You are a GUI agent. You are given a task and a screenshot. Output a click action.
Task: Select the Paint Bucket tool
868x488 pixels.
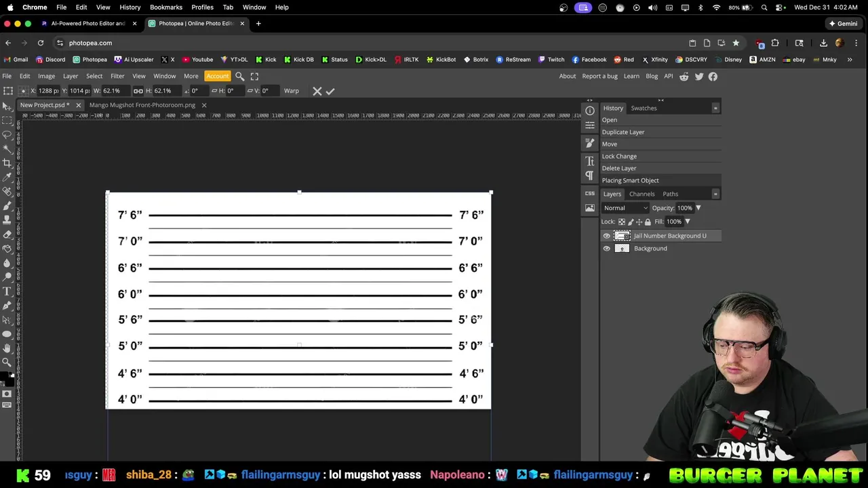pos(7,249)
